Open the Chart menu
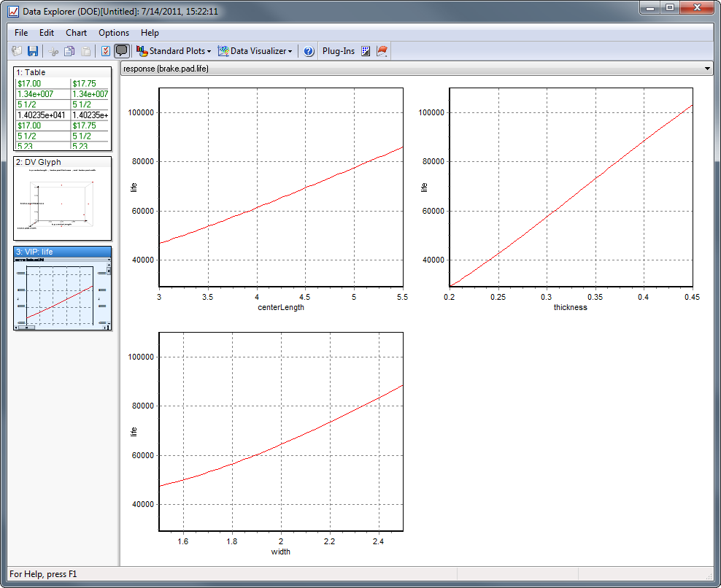Screen dimensions: 721x588 click(x=76, y=33)
